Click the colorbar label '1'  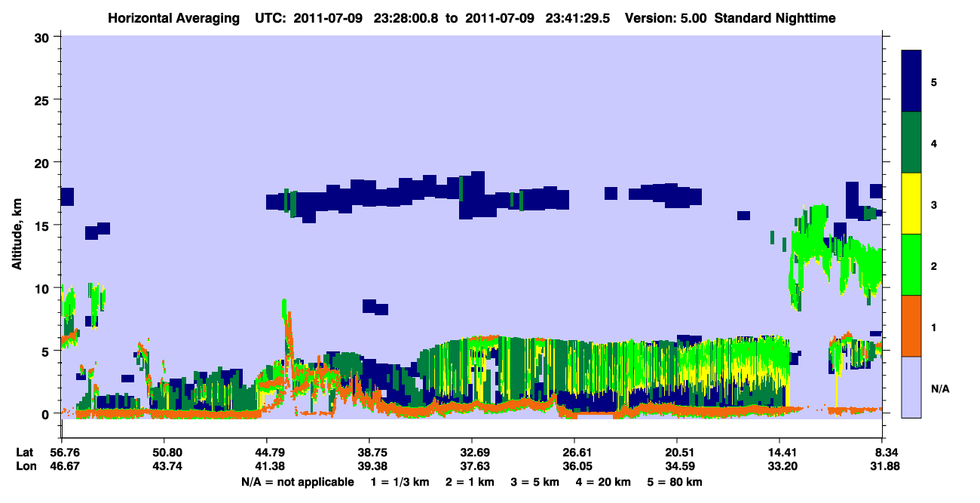click(934, 327)
